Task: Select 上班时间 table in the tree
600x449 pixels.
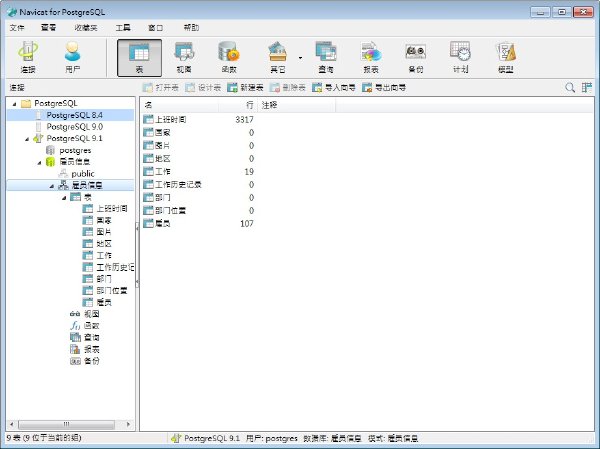Action: [111, 209]
